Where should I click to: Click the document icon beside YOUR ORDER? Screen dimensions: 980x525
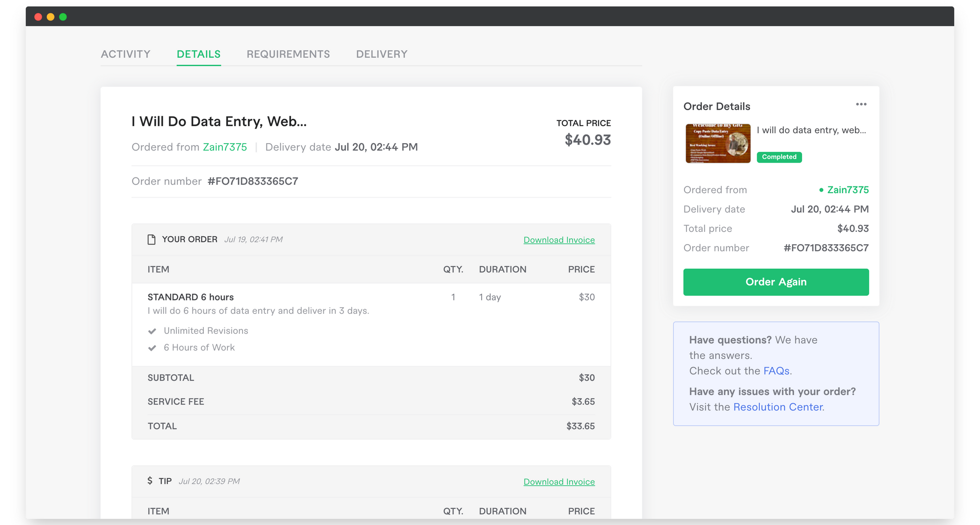pyautogui.click(x=151, y=239)
